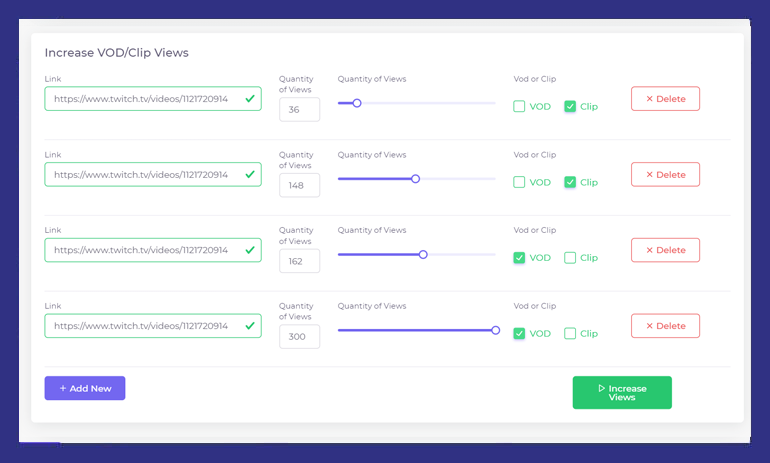Click the Add New button
Image resolution: width=770 pixels, height=463 pixels.
(85, 388)
